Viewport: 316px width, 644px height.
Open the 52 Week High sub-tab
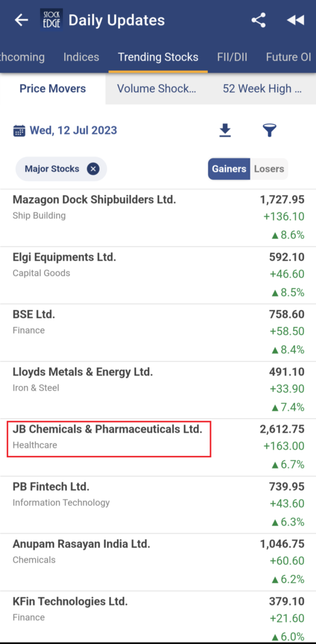click(262, 89)
